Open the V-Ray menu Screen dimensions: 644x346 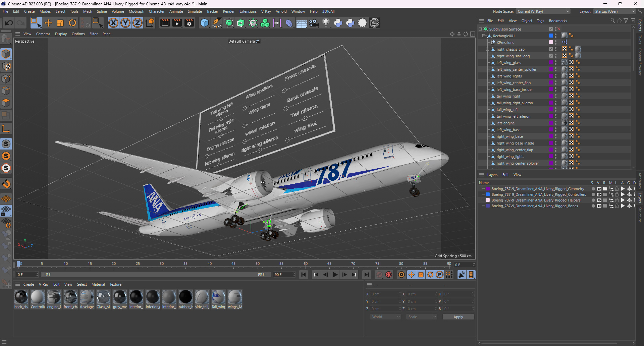[x=266, y=11]
